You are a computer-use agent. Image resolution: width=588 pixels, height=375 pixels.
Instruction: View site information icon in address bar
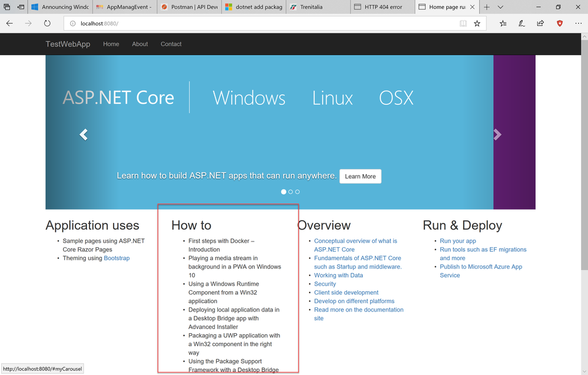73,24
